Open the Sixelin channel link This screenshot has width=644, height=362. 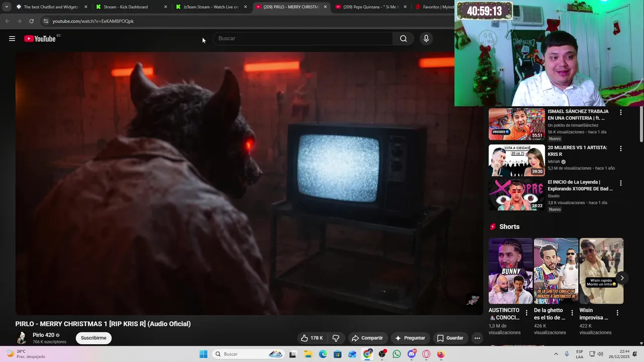553,196
